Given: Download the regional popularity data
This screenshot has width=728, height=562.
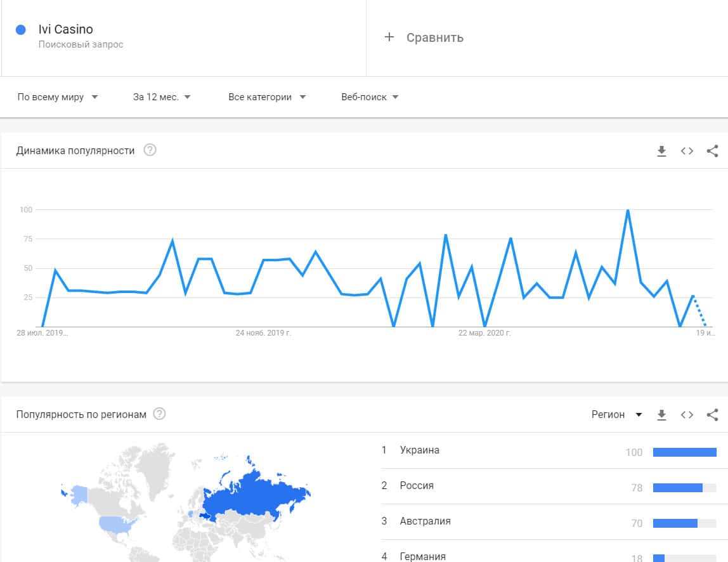Looking at the screenshot, I should coord(661,415).
